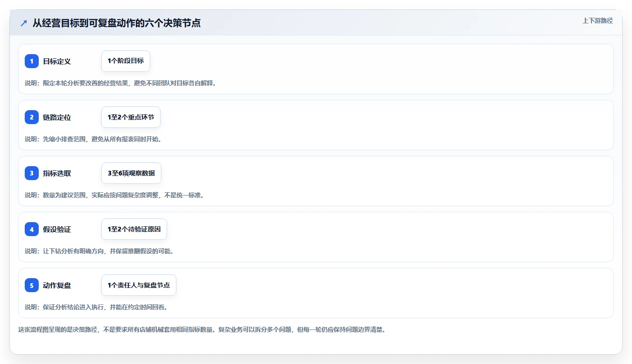This screenshot has width=632, height=364.
Task: Click the step 1 number badge
Action: coord(32,61)
